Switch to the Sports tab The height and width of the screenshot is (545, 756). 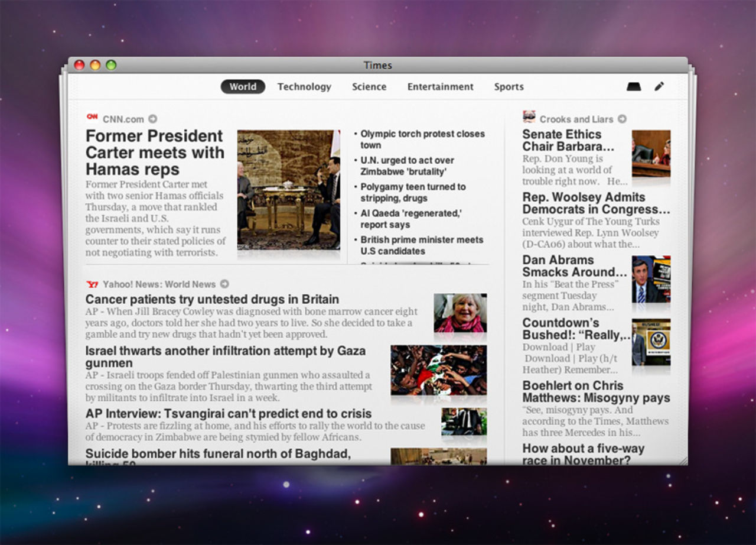509,86
